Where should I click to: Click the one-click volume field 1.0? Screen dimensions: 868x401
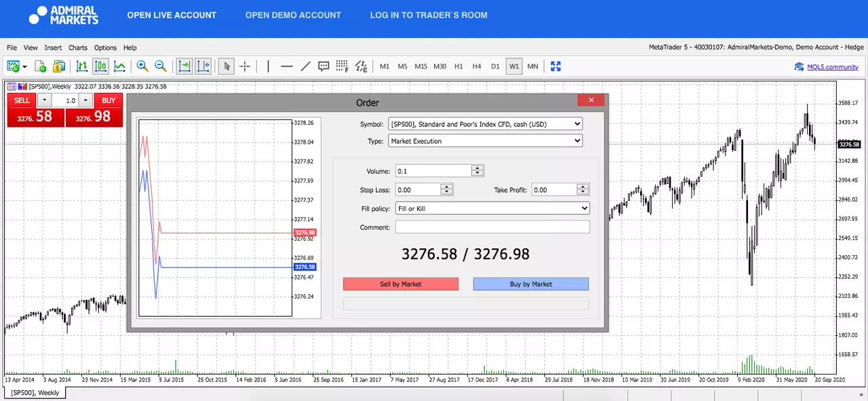(65, 100)
